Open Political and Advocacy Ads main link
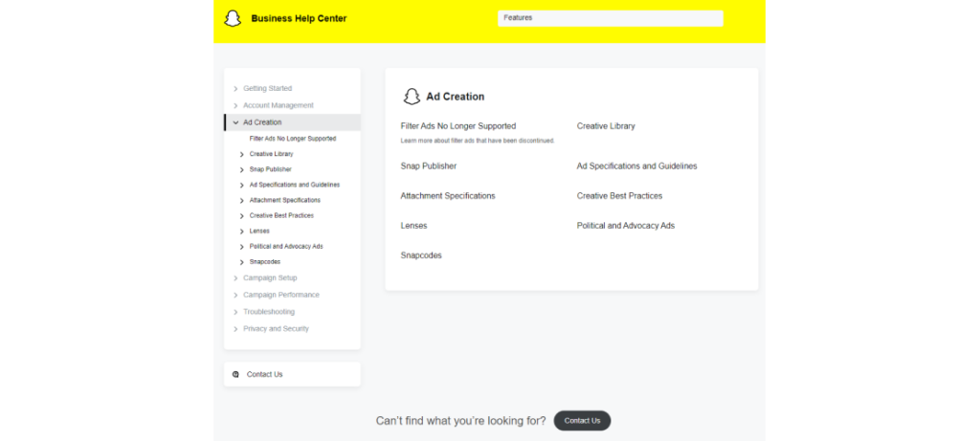 click(626, 226)
